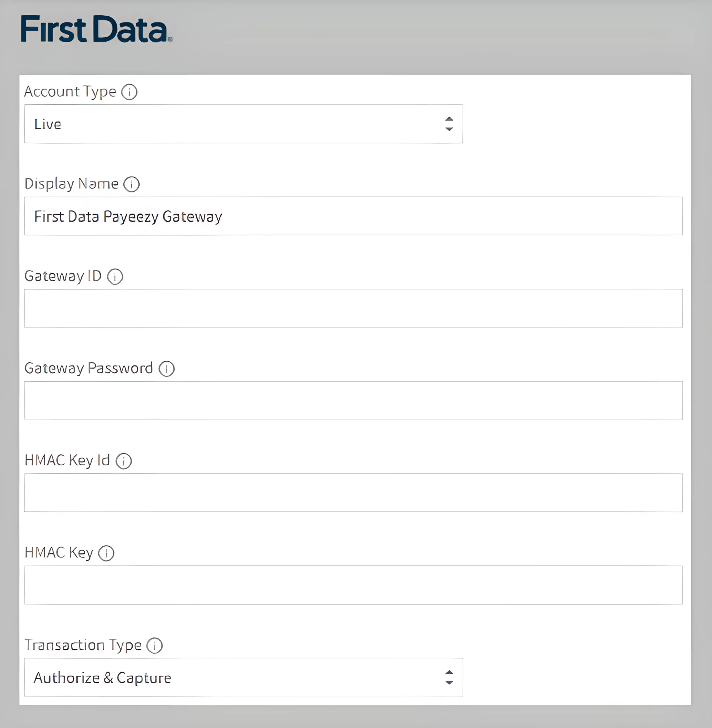Select Live from Account Type dropdown
The height and width of the screenshot is (728, 712).
click(244, 124)
